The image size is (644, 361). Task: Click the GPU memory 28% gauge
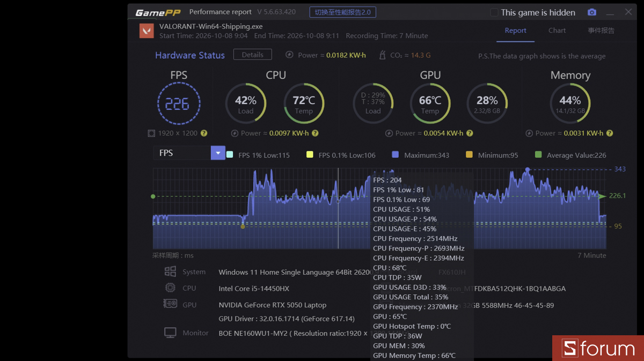click(487, 104)
